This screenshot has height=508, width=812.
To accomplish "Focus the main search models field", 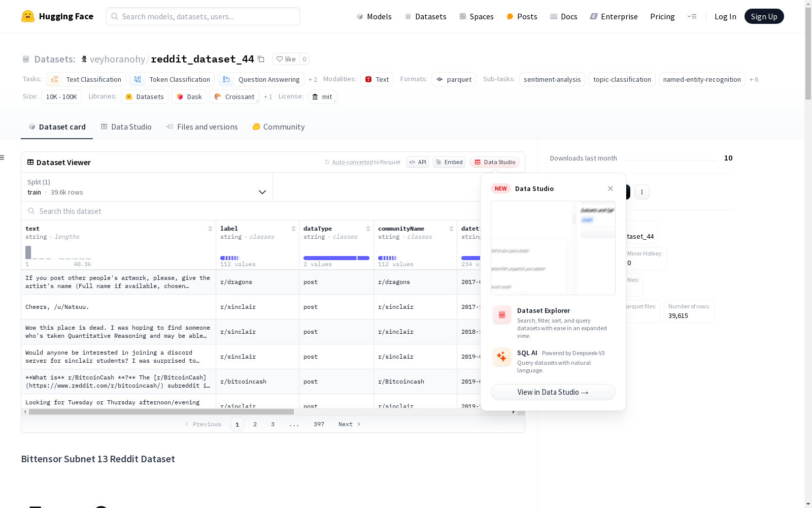I will [x=203, y=16].
